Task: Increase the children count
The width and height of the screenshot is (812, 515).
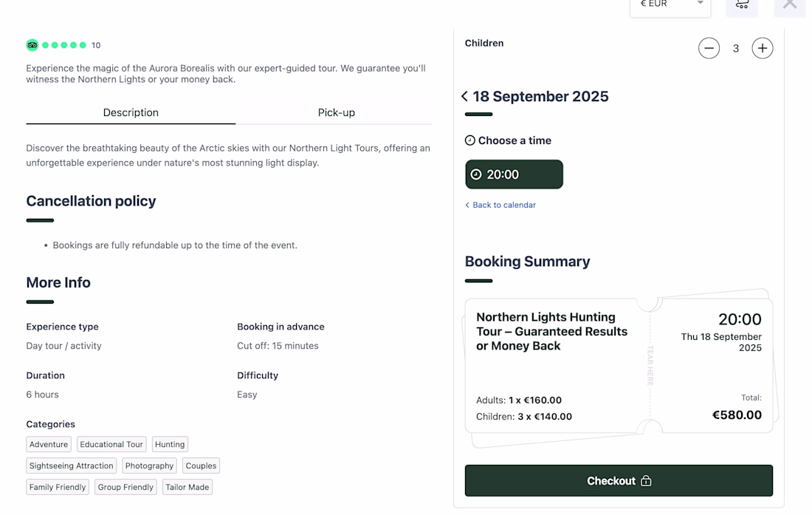Action: [x=762, y=49]
